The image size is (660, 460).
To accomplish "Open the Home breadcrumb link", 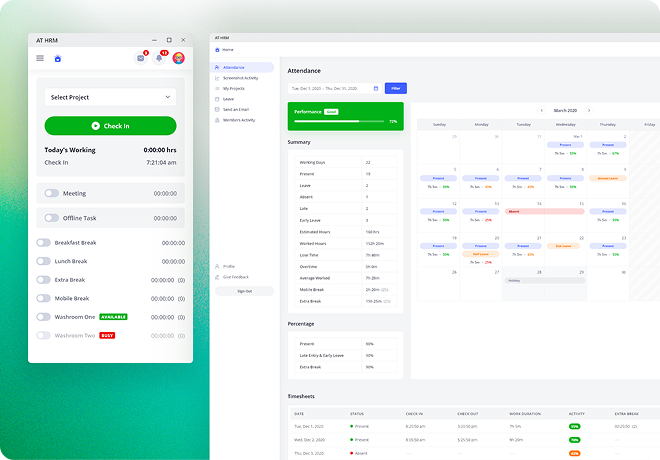I will coord(228,50).
